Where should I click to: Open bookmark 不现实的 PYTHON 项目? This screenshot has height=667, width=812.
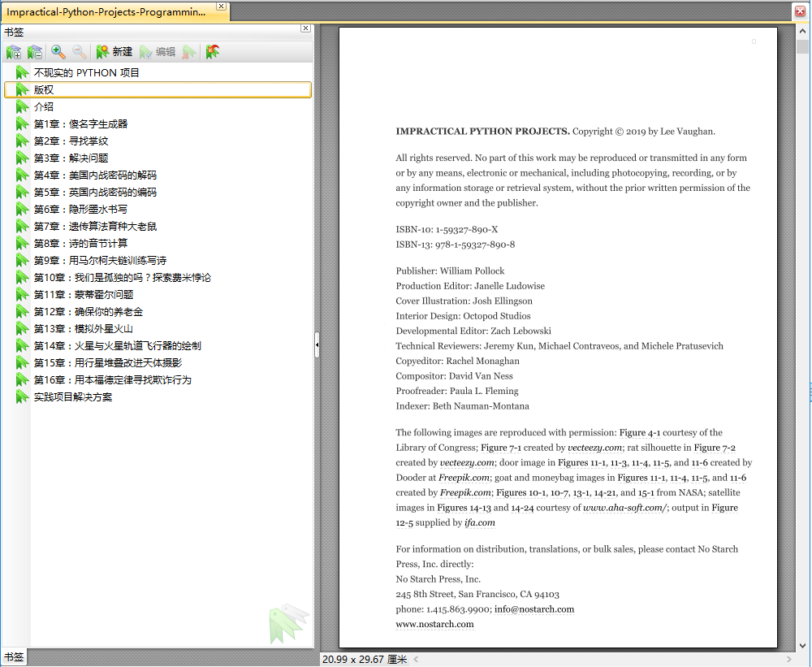(x=87, y=72)
